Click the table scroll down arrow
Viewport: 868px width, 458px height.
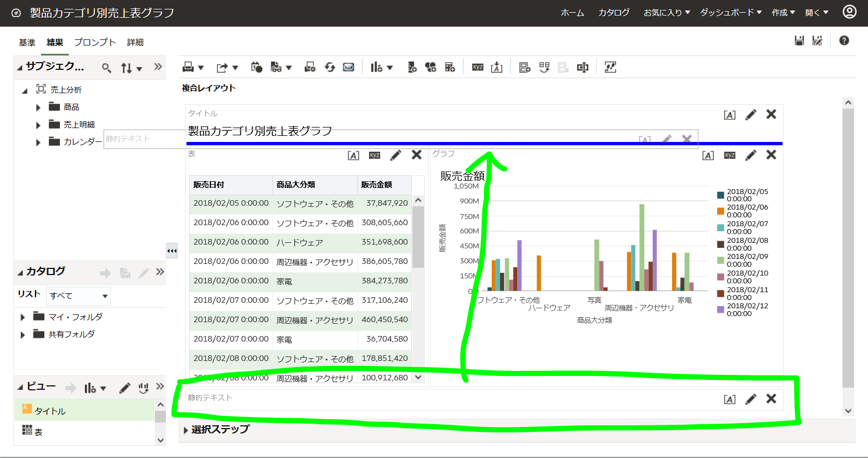418,378
